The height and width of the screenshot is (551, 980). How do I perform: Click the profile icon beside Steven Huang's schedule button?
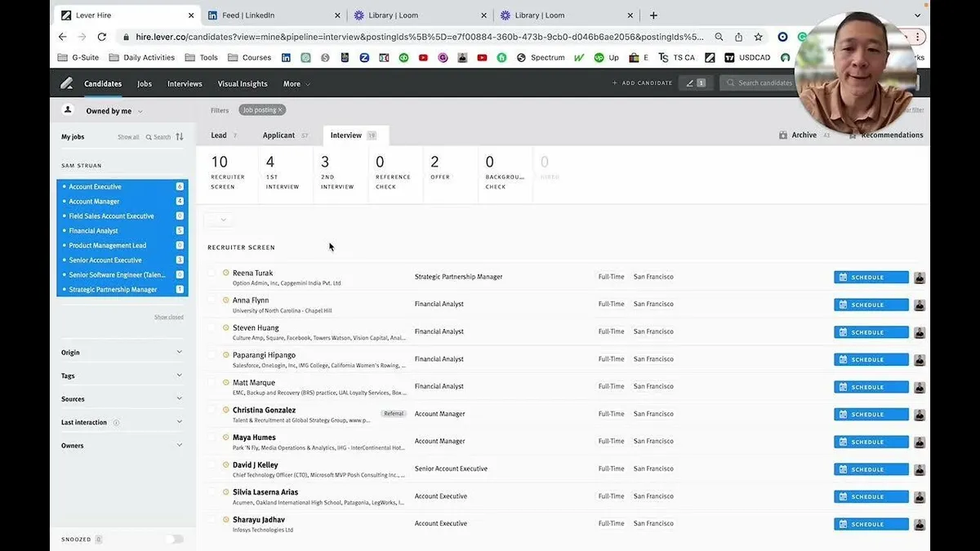click(920, 331)
